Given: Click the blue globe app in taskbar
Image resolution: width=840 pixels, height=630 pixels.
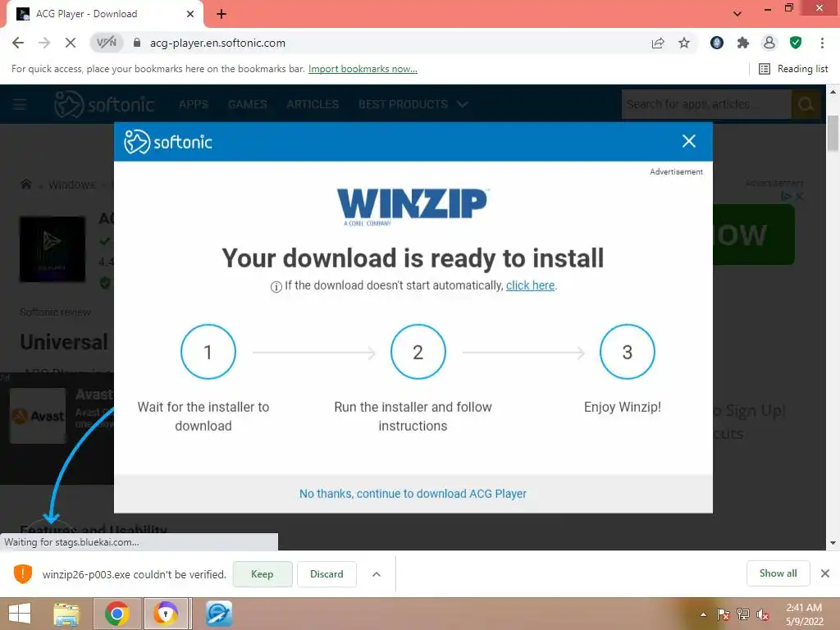Looking at the screenshot, I should (x=218, y=614).
